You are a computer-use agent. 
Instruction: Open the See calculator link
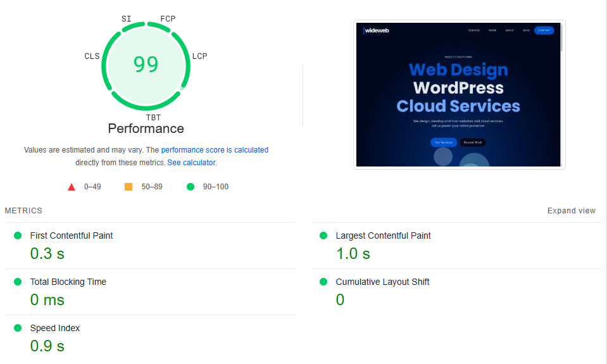(191, 163)
